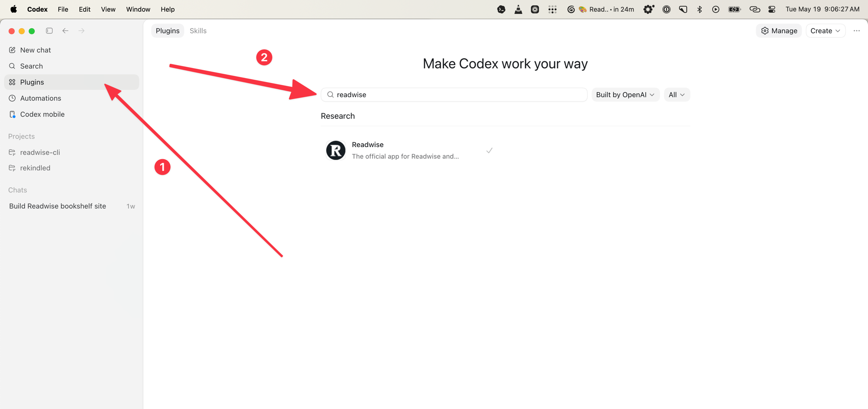Open the Help menu
The height and width of the screenshot is (409, 868).
168,9
